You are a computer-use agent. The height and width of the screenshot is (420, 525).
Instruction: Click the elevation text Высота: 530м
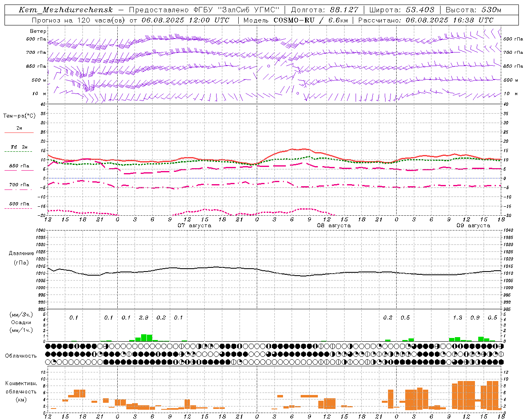(x=473, y=10)
